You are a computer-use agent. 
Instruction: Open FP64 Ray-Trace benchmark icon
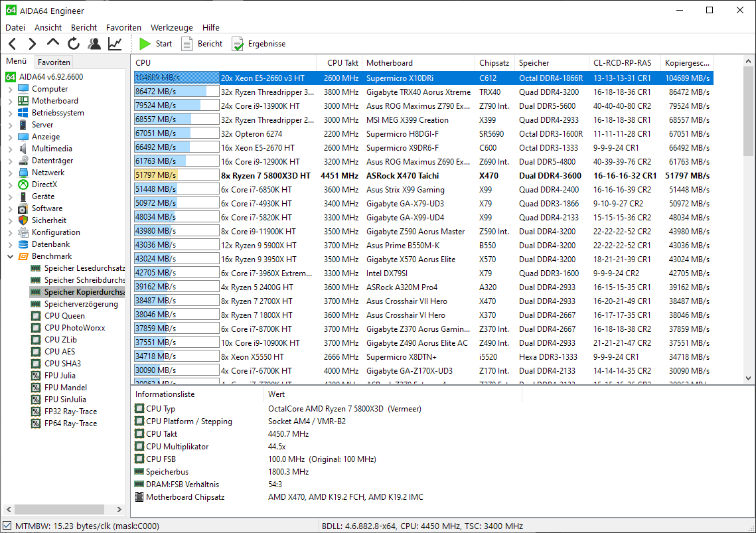coord(36,423)
